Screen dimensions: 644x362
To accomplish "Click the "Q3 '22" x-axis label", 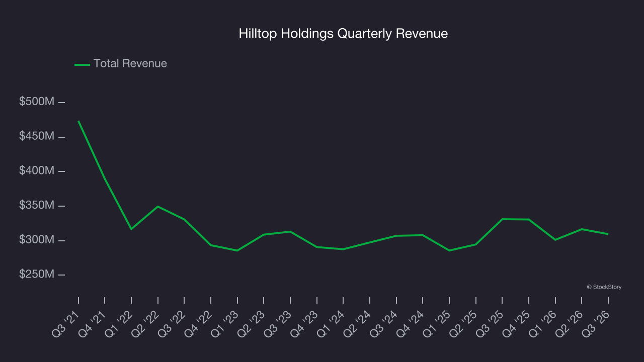I will click(x=172, y=323).
